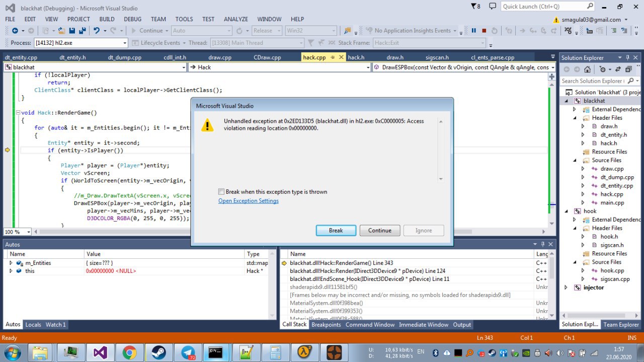Switch to the Team Explorer tab

621,325
